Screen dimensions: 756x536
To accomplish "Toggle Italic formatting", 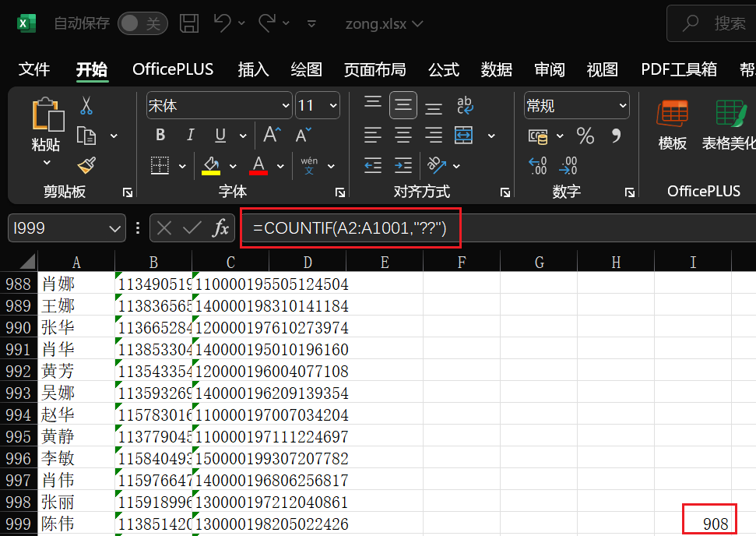I will click(x=190, y=136).
